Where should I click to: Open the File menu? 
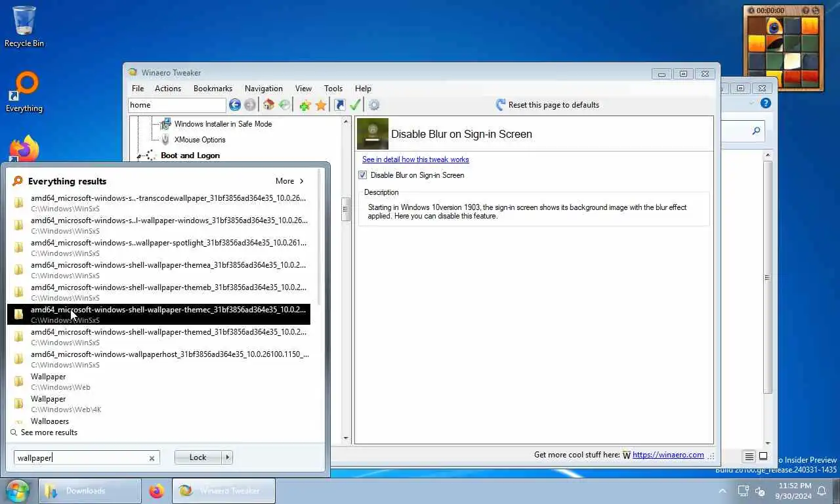[138, 89]
